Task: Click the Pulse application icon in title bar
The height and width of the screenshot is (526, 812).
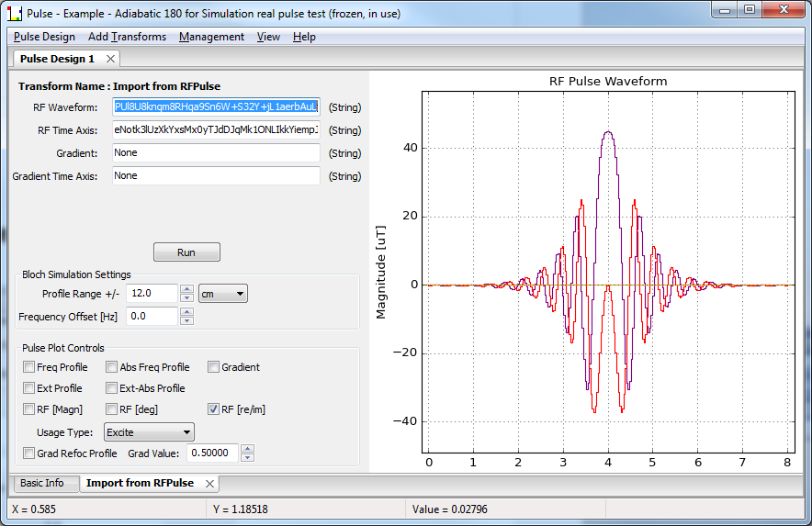Action: [15, 14]
